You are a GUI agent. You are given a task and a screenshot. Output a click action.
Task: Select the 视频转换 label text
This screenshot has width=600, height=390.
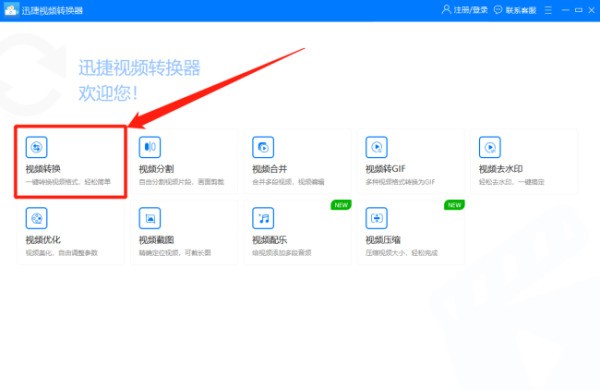click(43, 169)
